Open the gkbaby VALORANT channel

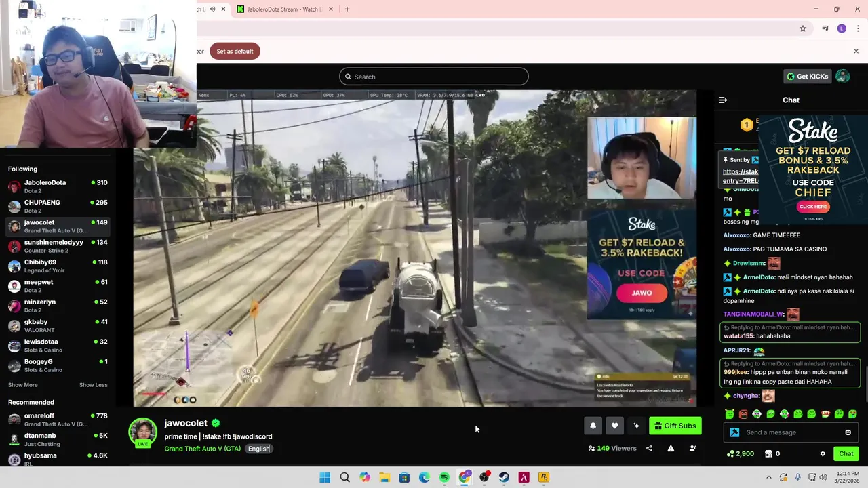coord(58,325)
